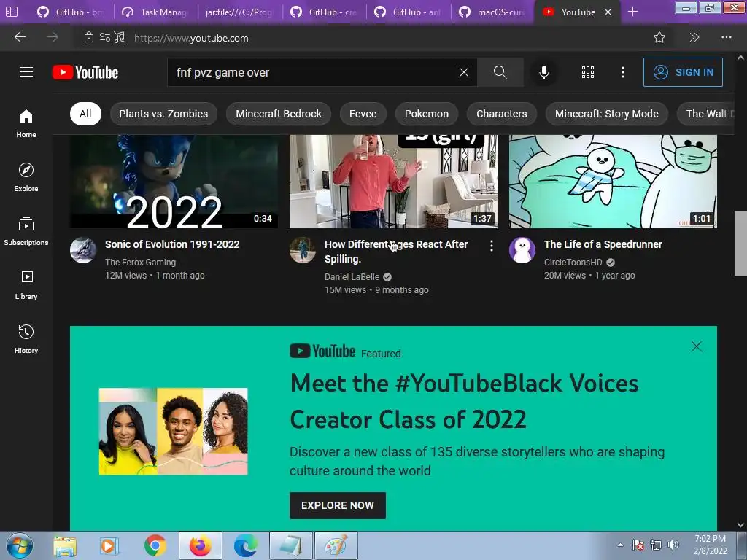Viewport: 747px width, 560px height.
Task: Open the YouTube apps grid icon
Action: click(588, 72)
